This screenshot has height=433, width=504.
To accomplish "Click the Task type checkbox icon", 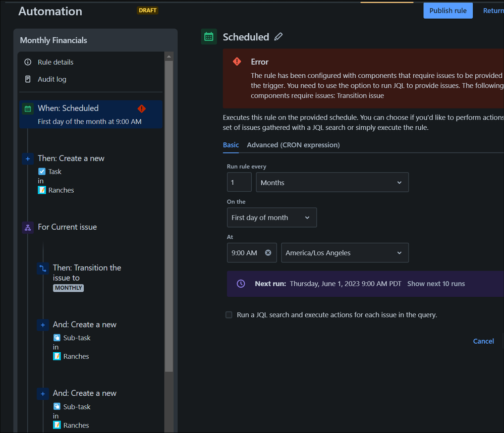I will [42, 172].
